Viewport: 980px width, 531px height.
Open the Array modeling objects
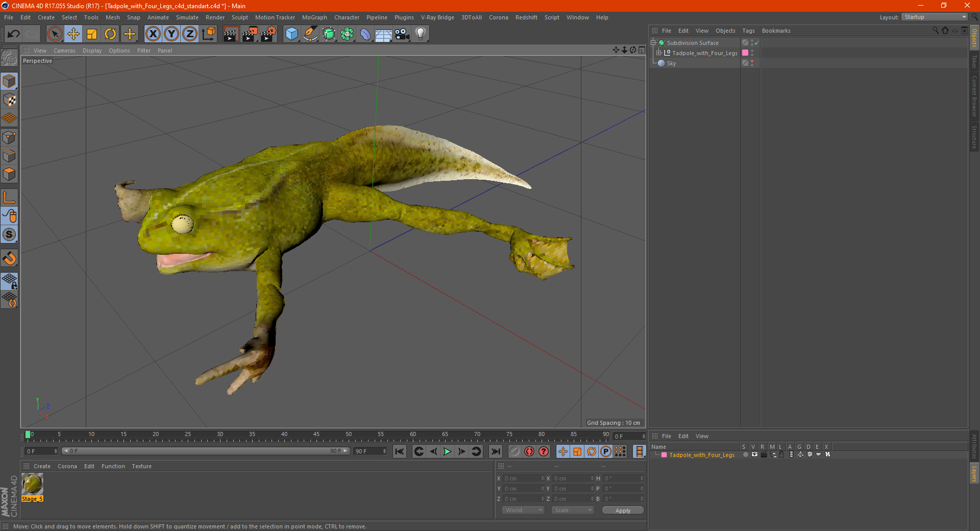tap(347, 34)
